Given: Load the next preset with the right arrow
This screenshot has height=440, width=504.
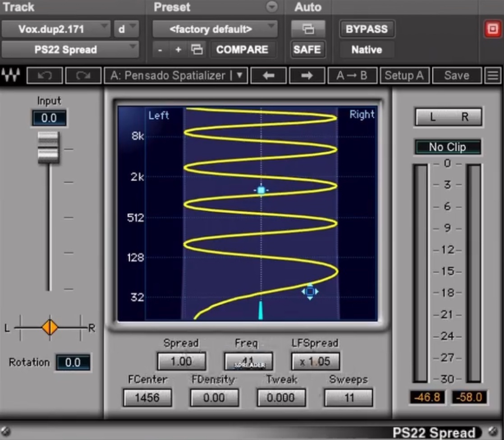Looking at the screenshot, I should (x=307, y=76).
